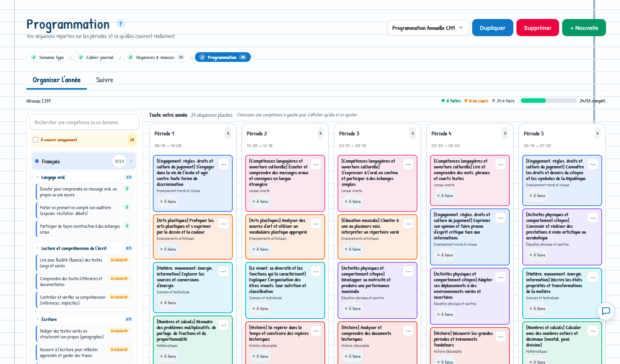This screenshot has height=364, width=620.
Task: Open options menu of Lire et comprendre des mots card
Action: [501, 165]
